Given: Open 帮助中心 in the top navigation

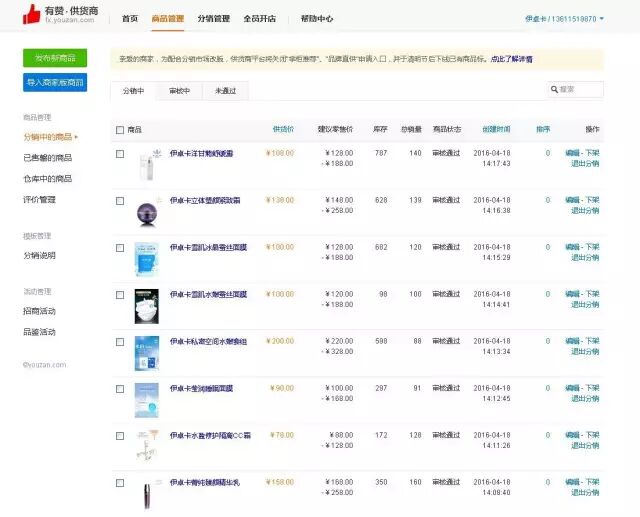Looking at the screenshot, I should click(x=317, y=19).
